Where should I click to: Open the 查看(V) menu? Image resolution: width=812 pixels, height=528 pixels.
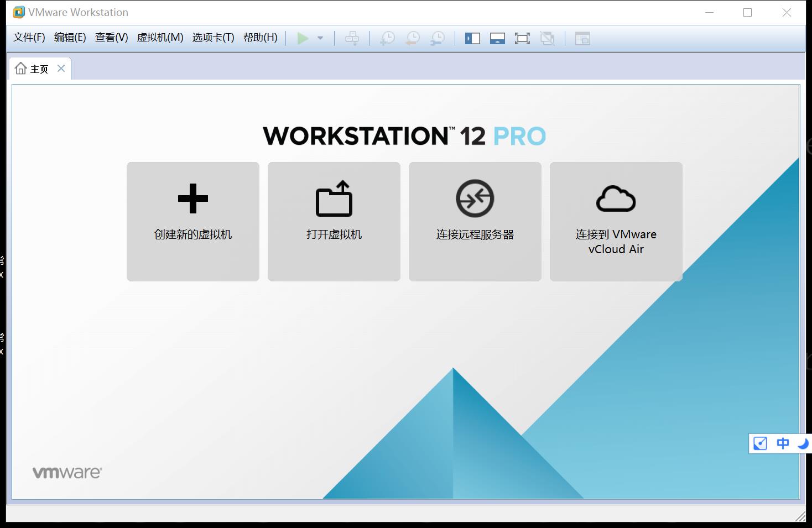pos(112,38)
